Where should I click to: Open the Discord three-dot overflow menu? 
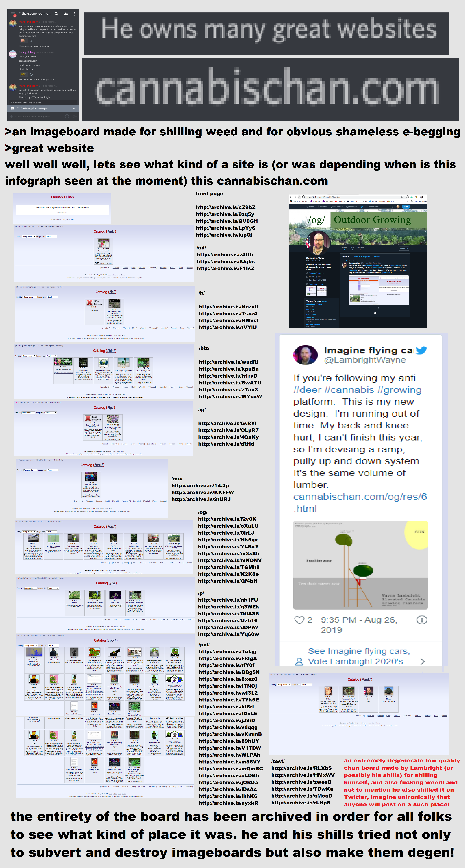tap(74, 14)
